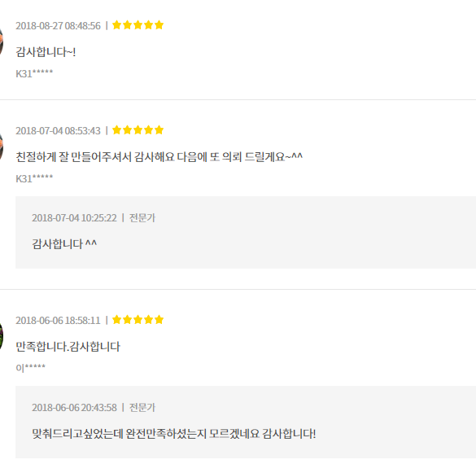476x464 pixels.
Task: Click the second star of the 2018-06-06 review
Action: pos(128,319)
